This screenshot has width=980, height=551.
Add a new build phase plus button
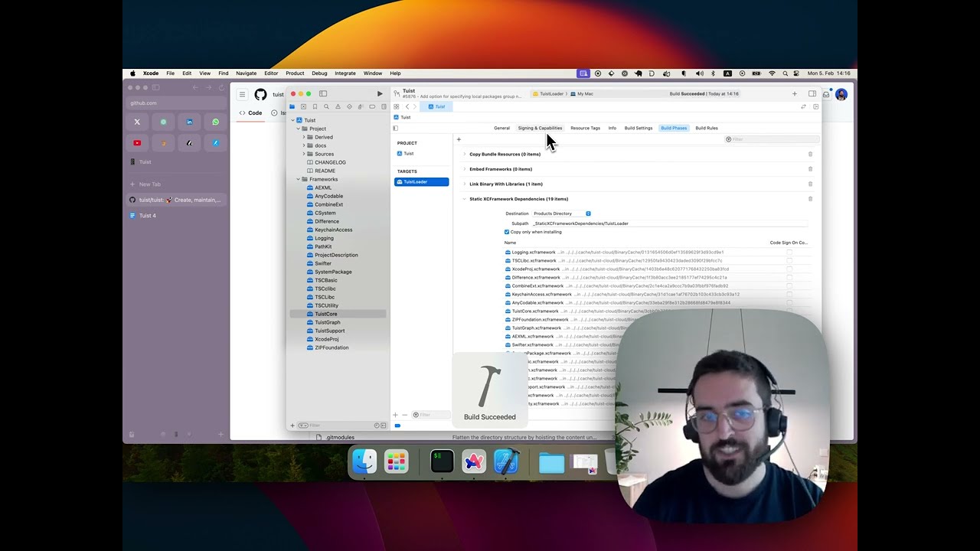tap(459, 139)
